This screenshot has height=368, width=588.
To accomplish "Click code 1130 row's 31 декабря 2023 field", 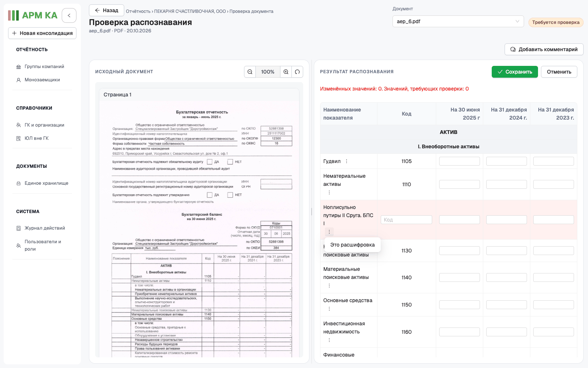I will [553, 251].
